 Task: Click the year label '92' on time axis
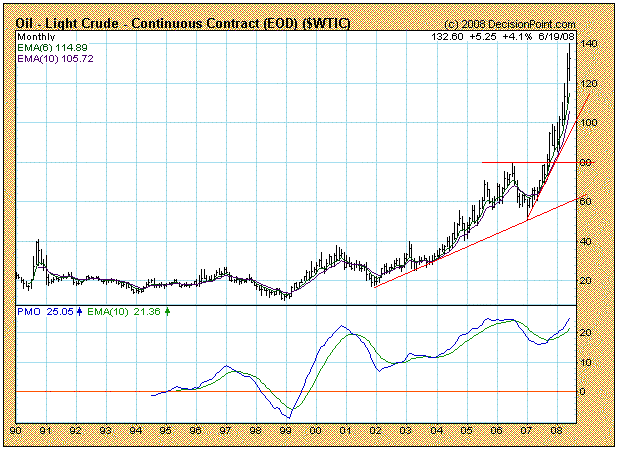click(x=76, y=430)
